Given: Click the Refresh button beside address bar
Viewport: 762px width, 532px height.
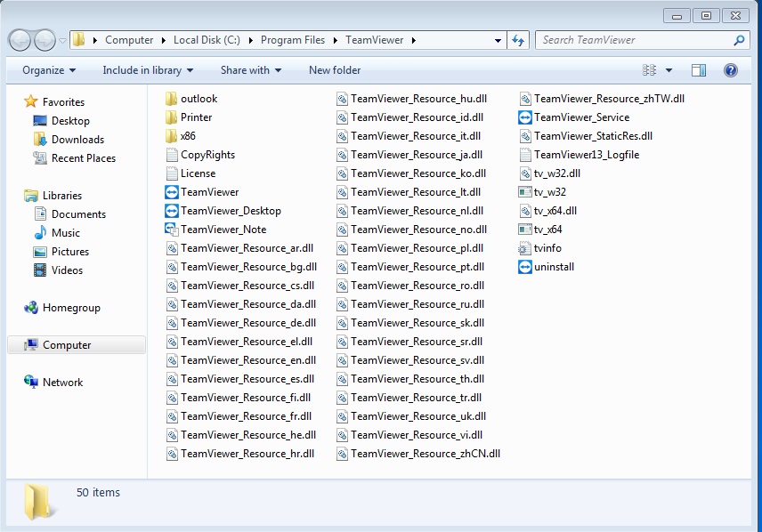Looking at the screenshot, I should [518, 40].
